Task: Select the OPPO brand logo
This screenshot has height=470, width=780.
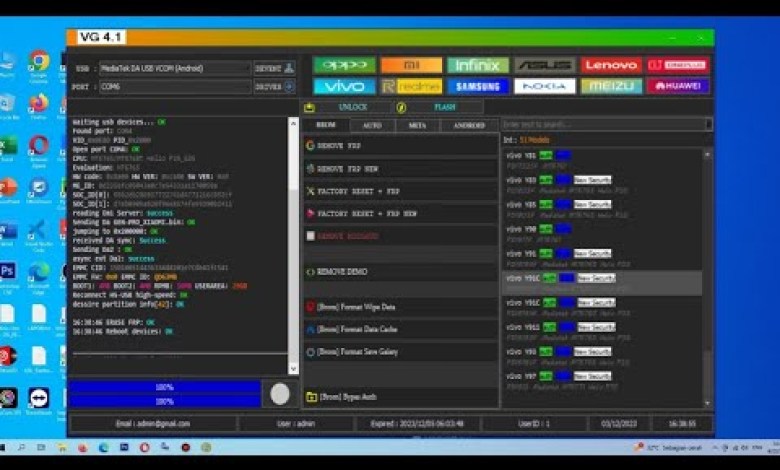Action: click(344, 65)
